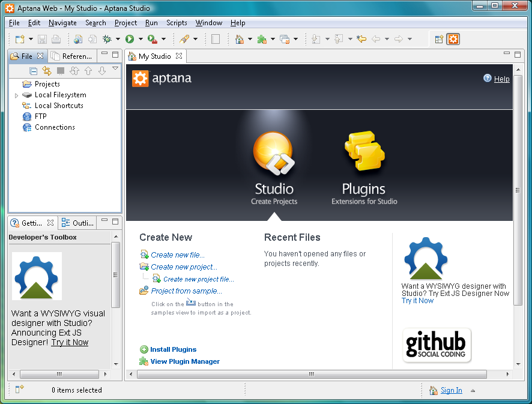Click the github Social Coding logo
The width and height of the screenshot is (532, 404).
(x=437, y=345)
